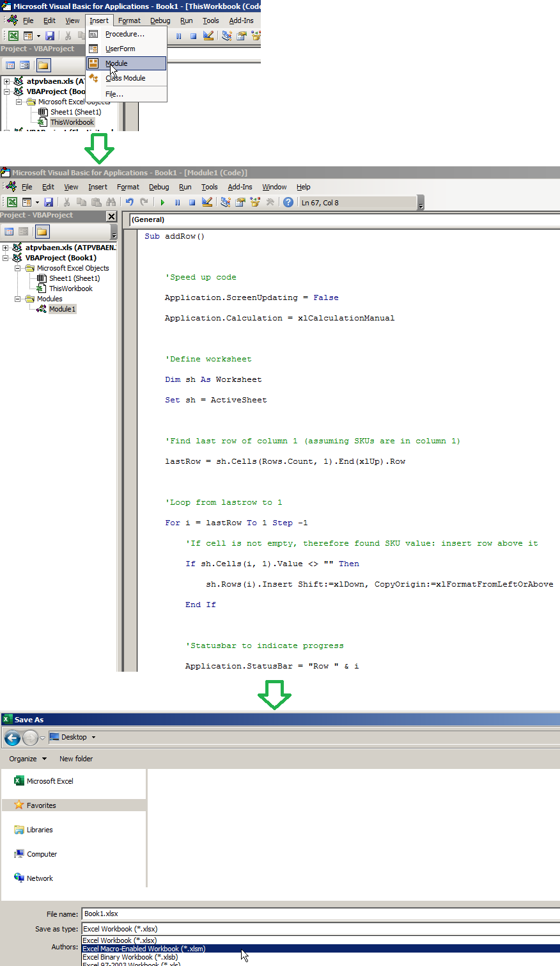
Task: Open the insert-object dropdown arrow in Module1 toolbar
Action: pos(37,202)
